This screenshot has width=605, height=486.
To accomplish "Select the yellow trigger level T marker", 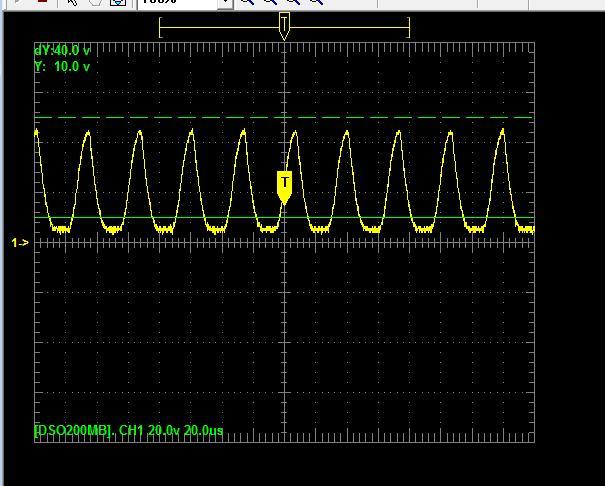I will pos(285,184).
